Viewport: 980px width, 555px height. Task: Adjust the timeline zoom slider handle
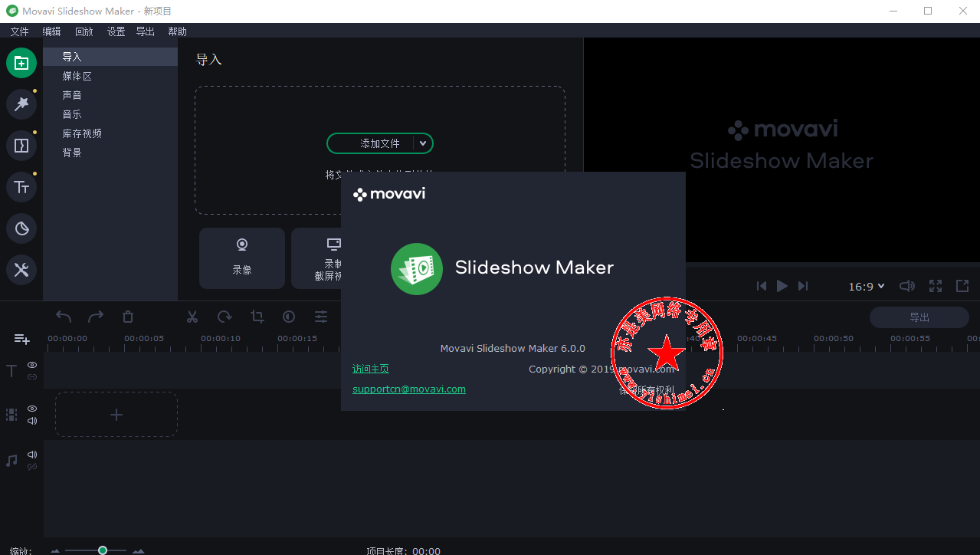(x=102, y=550)
